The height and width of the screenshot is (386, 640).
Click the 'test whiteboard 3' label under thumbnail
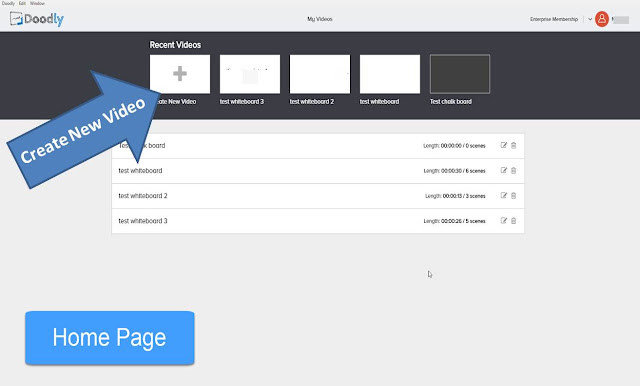pyautogui.click(x=242, y=102)
